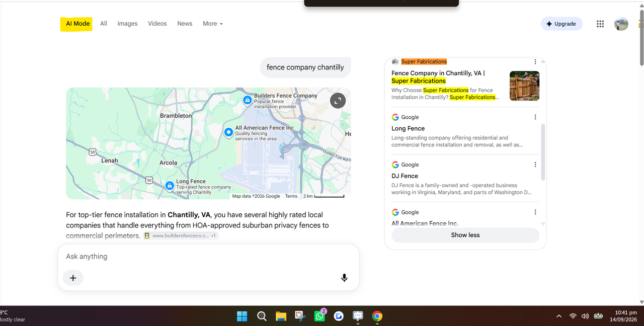Select the All American Fence Inc map pin

coord(228,132)
